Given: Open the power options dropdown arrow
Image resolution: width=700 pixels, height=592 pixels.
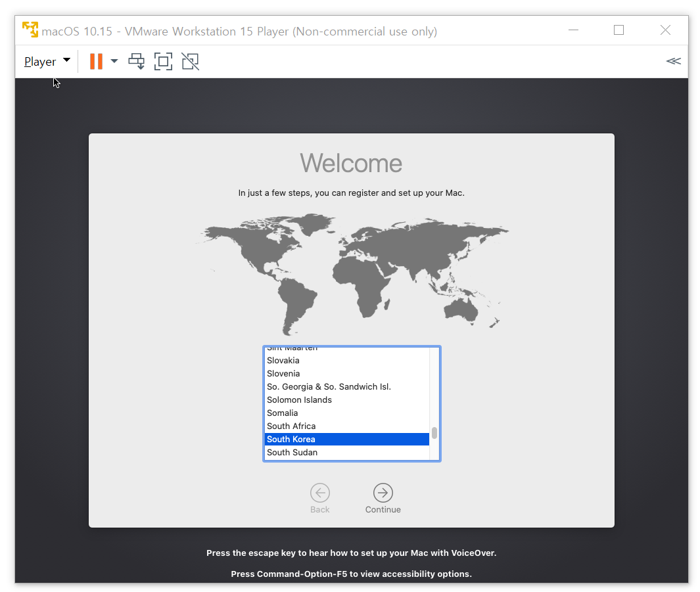Looking at the screenshot, I should point(114,61).
